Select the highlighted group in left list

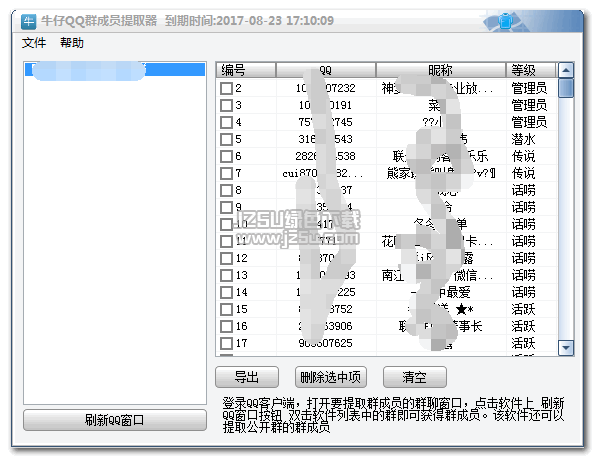click(115, 70)
